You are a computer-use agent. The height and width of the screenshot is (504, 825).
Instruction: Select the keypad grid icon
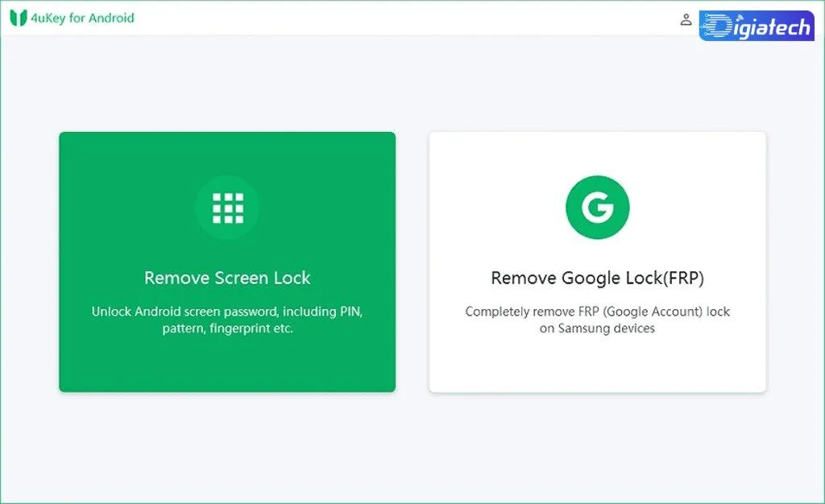(x=228, y=208)
